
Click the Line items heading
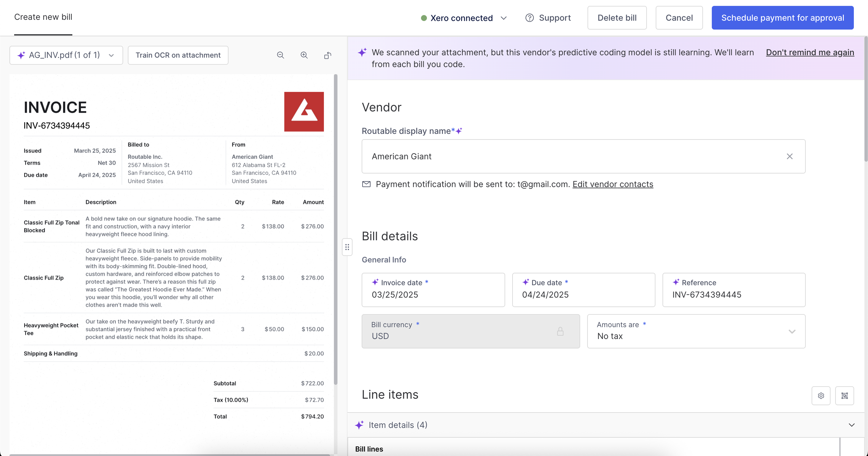tap(390, 394)
